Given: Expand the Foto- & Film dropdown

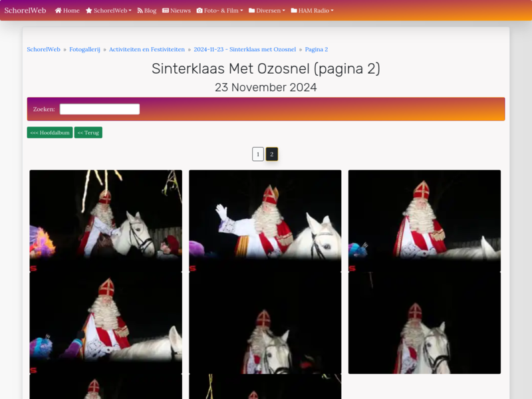Looking at the screenshot, I should point(220,11).
